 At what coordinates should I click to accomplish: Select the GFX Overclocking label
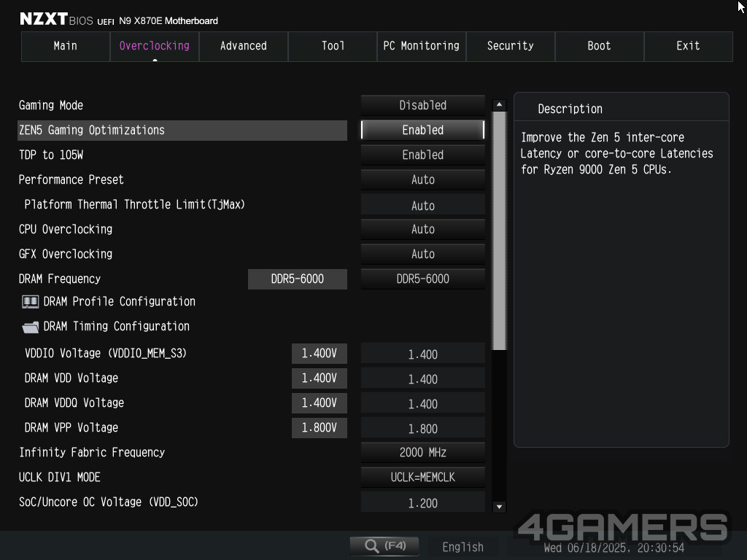pyautogui.click(x=65, y=254)
